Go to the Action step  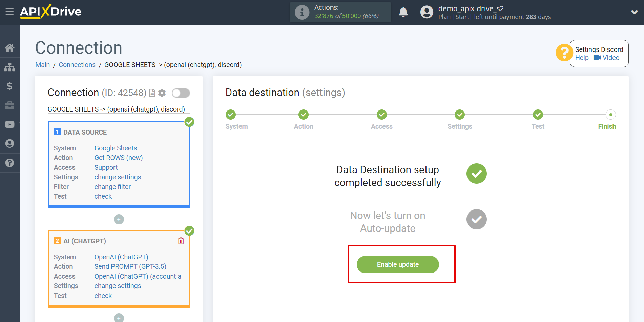pos(304,115)
